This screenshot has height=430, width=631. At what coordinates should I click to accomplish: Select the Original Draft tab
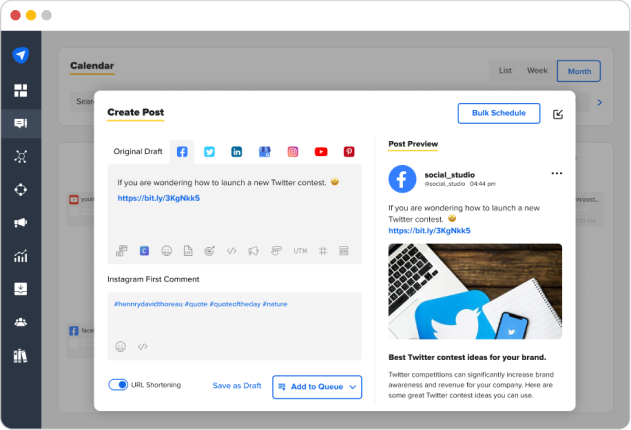pos(138,152)
